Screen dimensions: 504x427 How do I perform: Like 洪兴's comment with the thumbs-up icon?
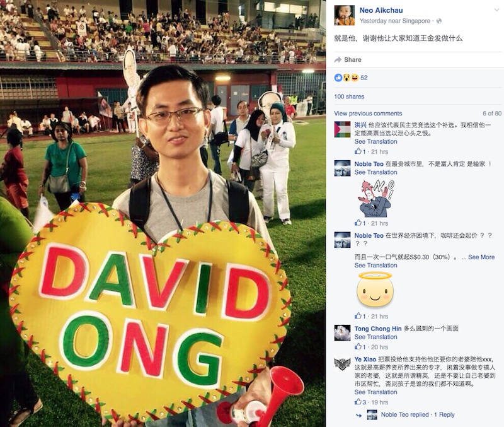pos(358,151)
